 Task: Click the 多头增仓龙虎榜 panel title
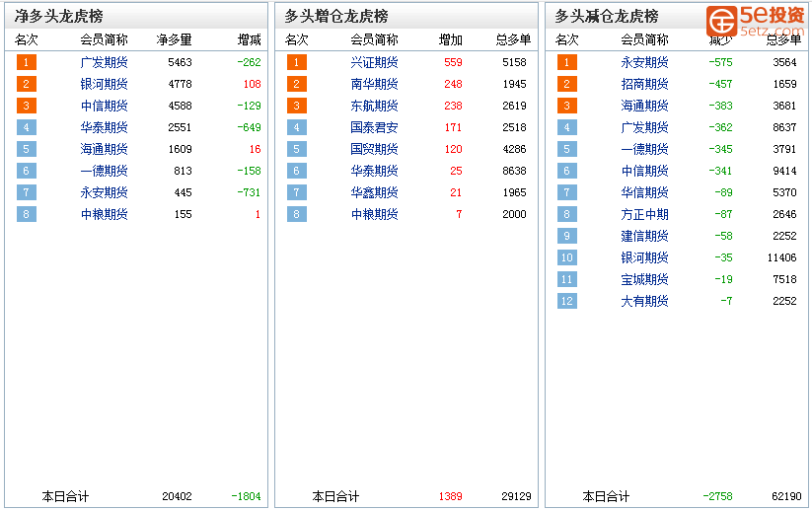(x=336, y=17)
